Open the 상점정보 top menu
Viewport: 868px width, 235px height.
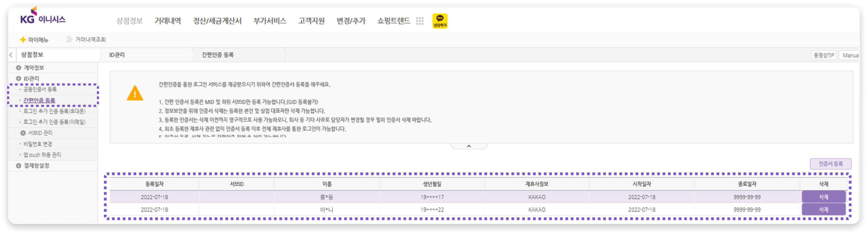pyautogui.click(x=129, y=21)
